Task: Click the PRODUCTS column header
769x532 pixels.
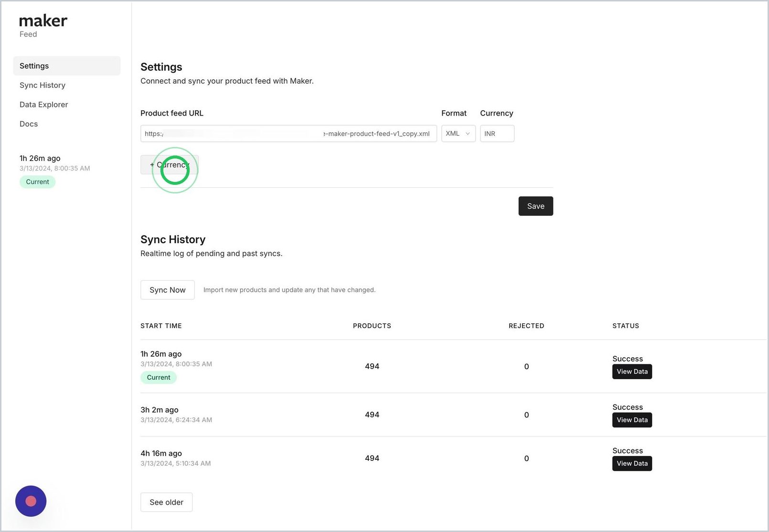Action: [372, 326]
